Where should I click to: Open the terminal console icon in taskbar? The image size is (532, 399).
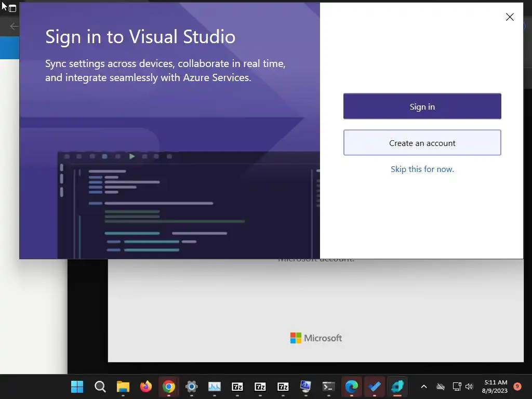(328, 387)
